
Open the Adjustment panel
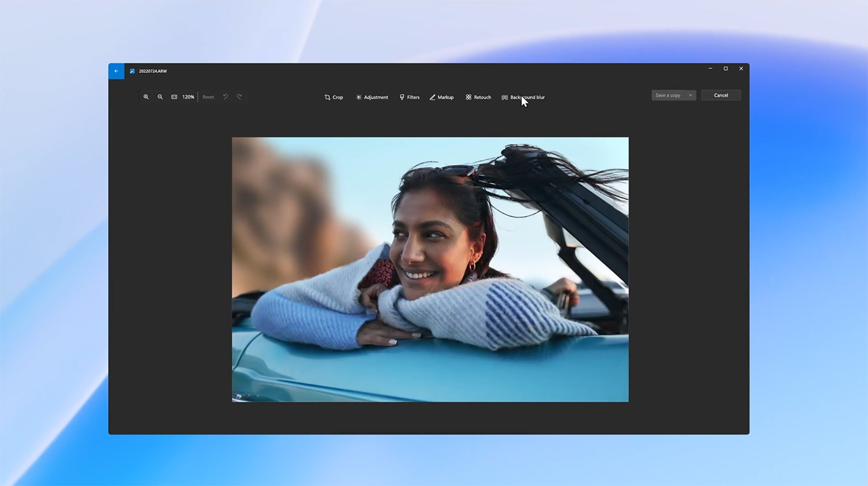click(x=372, y=97)
